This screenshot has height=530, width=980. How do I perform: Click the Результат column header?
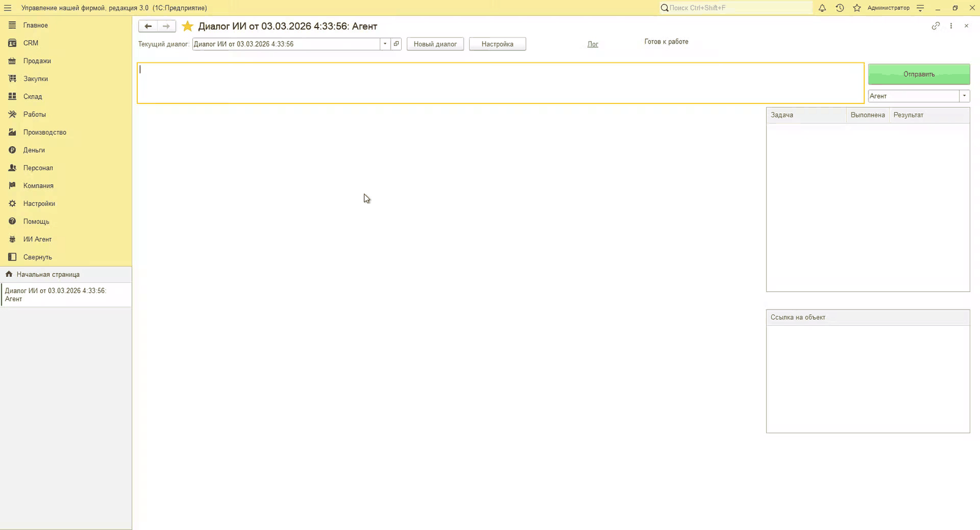pos(929,115)
